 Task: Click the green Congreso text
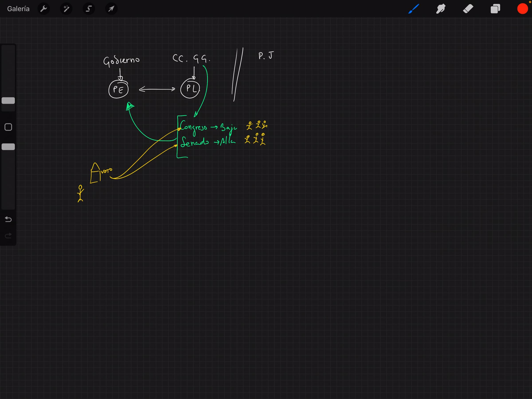[x=193, y=127]
